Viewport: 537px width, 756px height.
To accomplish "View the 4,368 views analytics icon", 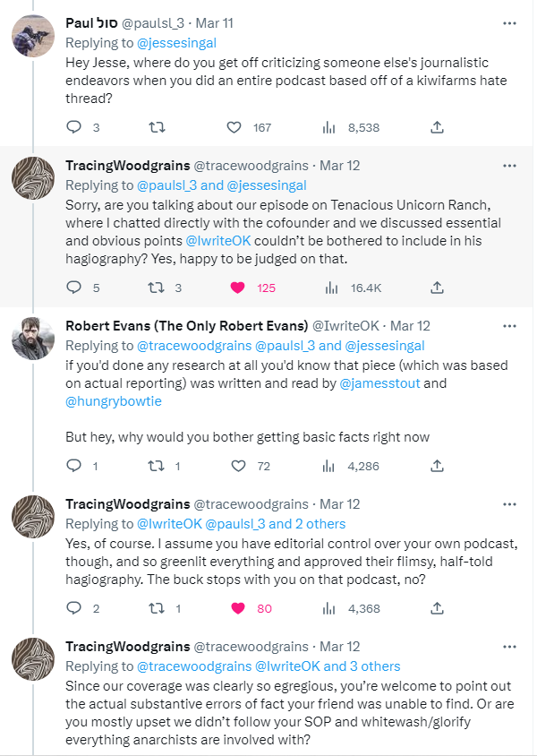I will (328, 608).
